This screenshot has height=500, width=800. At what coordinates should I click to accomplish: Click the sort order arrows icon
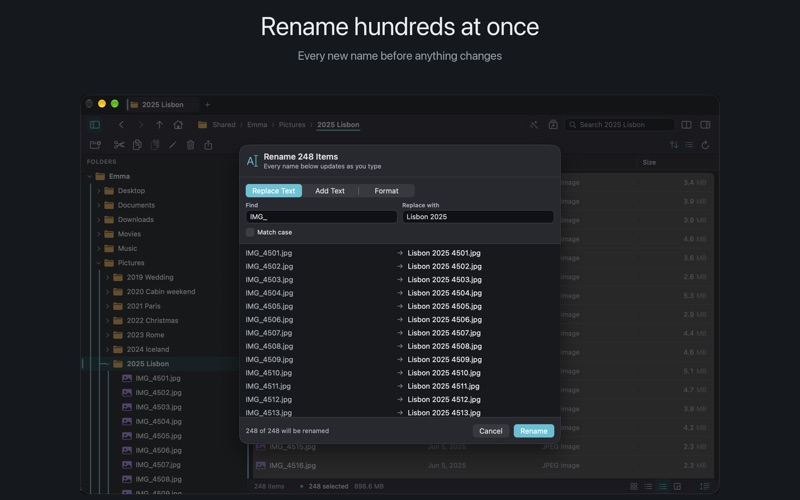674,145
